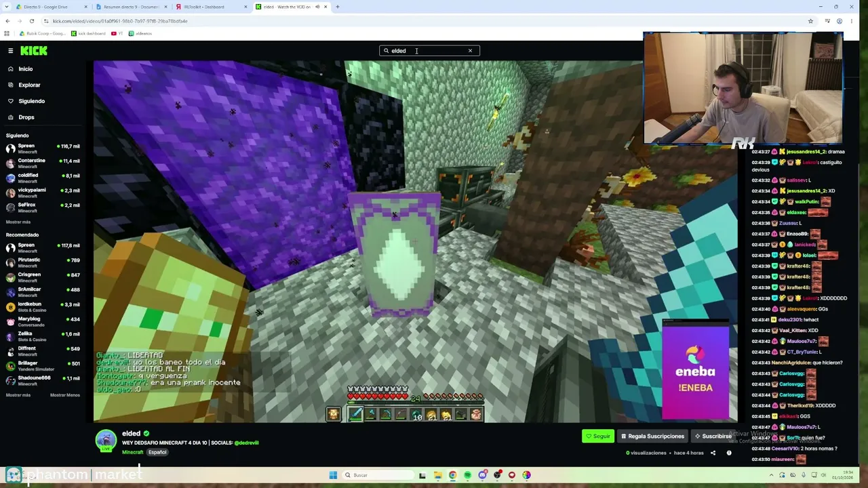
Task: Open recommended channel SrAmilcar
Action: tap(42, 292)
